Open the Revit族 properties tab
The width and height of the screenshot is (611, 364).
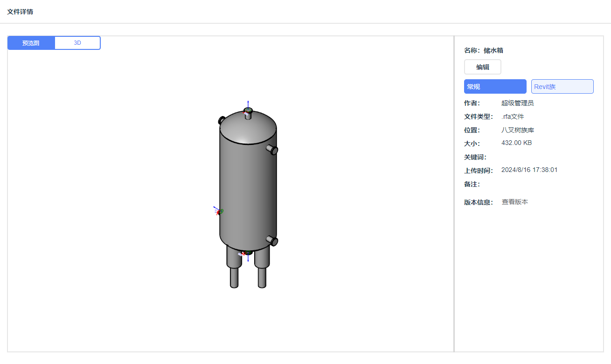tap(562, 87)
